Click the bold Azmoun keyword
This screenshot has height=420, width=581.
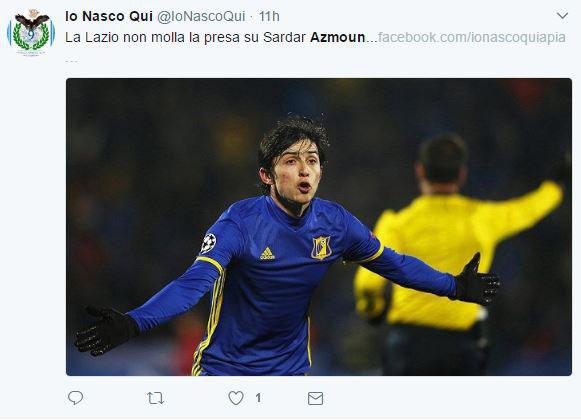coord(338,37)
